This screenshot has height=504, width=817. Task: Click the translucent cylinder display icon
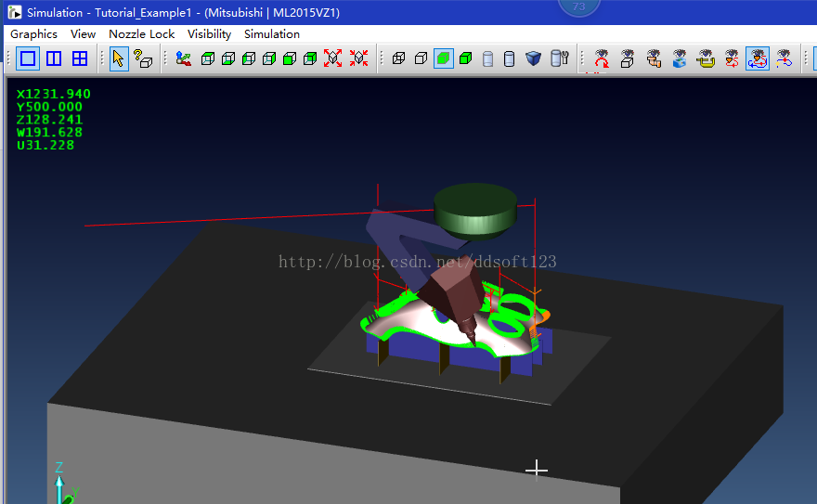coord(487,58)
